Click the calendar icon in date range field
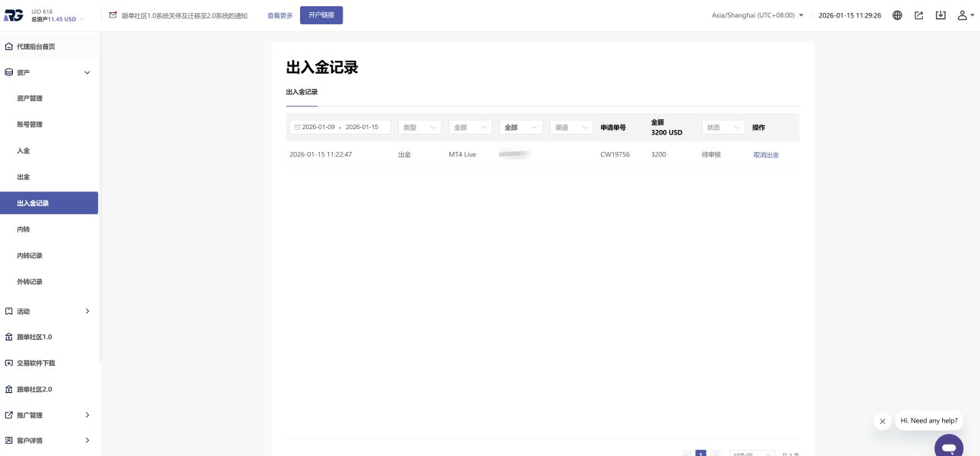Screen dimensions: 980x456 [x=297, y=128]
